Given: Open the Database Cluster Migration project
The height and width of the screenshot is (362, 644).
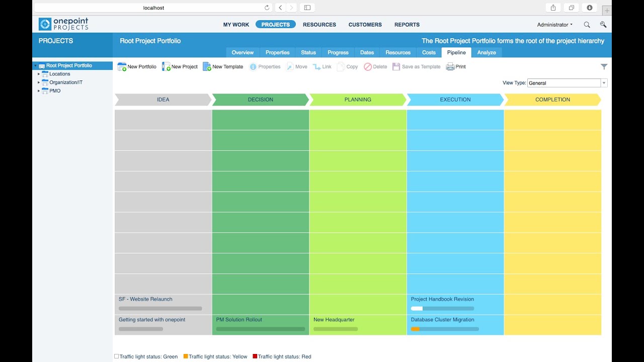Looking at the screenshot, I should [x=442, y=320].
